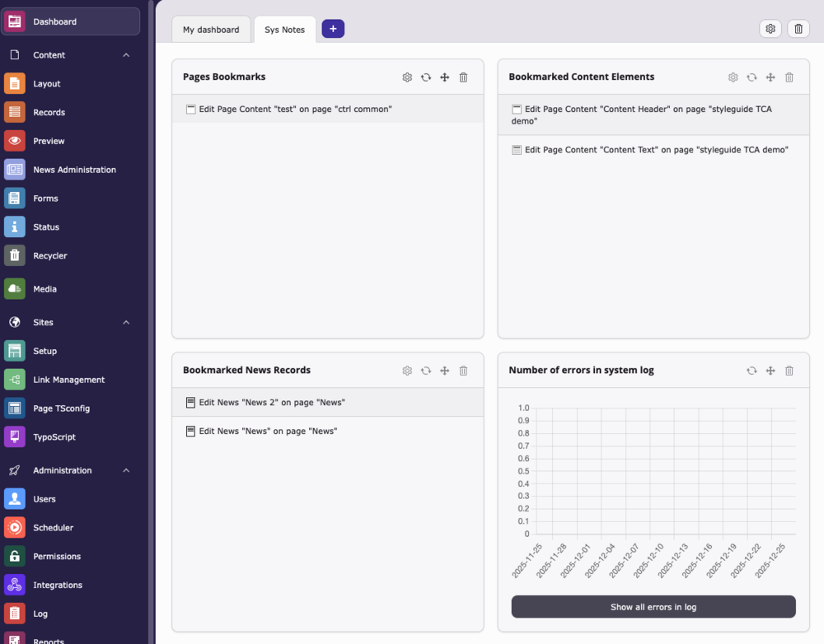Click move handle of Number of errors widget
Viewport: 824px width, 644px height.
770,371
